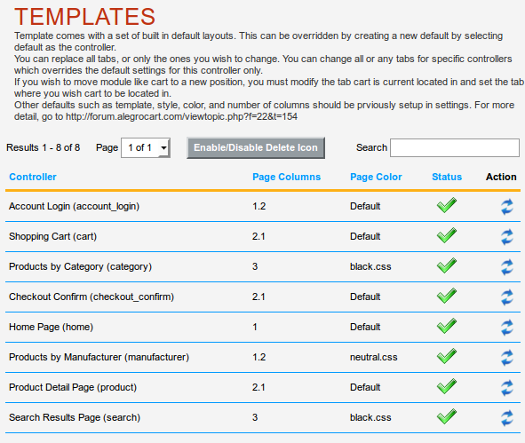The height and width of the screenshot is (443, 525).
Task: Click update icon for Home Page row
Action: [x=507, y=327]
